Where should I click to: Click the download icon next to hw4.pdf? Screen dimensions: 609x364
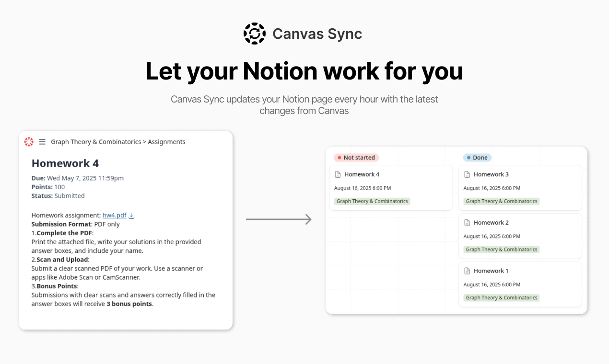coord(131,216)
